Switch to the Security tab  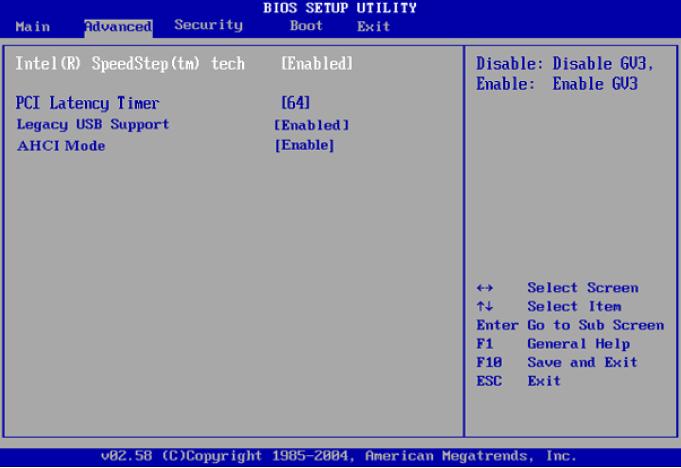tap(208, 25)
